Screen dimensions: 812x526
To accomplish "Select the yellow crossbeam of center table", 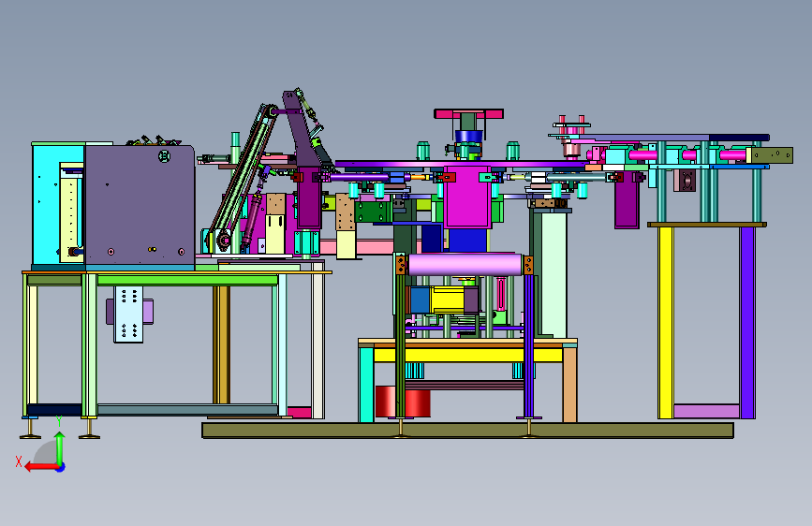I will [467, 355].
